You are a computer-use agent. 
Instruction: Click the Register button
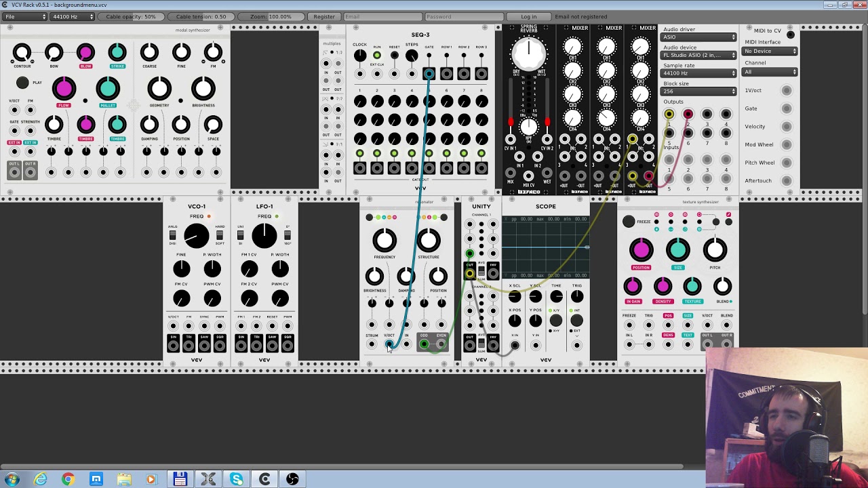324,16
